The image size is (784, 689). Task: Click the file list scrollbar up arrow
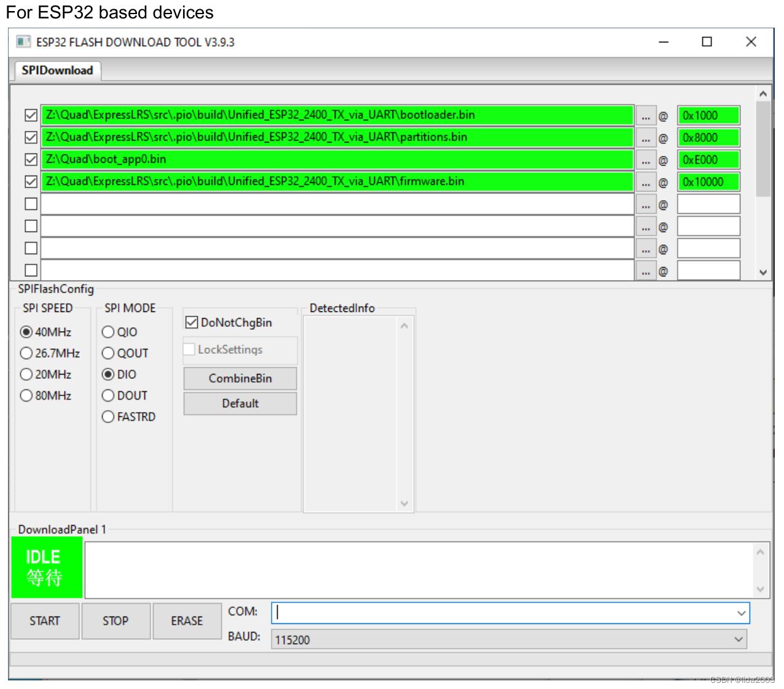763,94
